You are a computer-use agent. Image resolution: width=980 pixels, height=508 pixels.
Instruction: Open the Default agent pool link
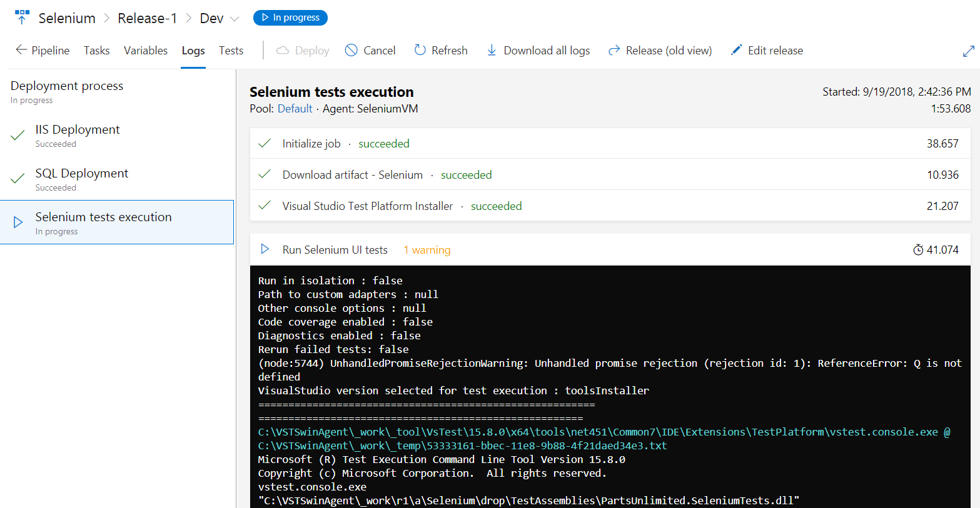[x=295, y=109]
